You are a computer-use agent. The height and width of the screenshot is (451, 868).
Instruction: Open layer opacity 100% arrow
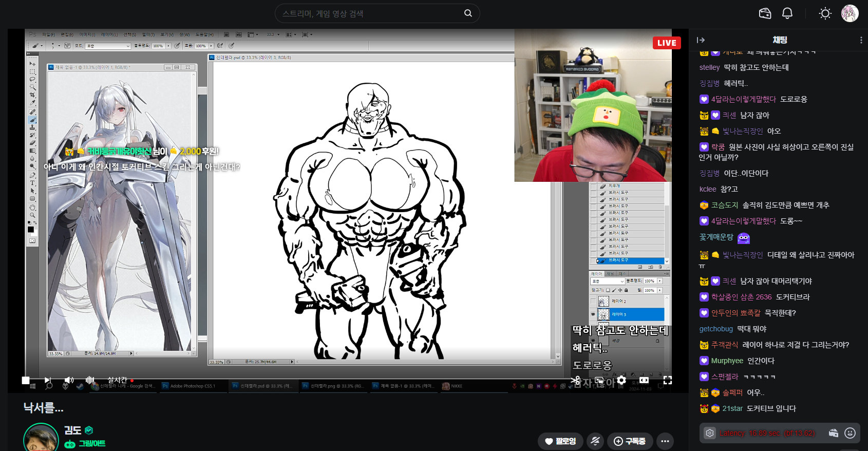point(660,281)
